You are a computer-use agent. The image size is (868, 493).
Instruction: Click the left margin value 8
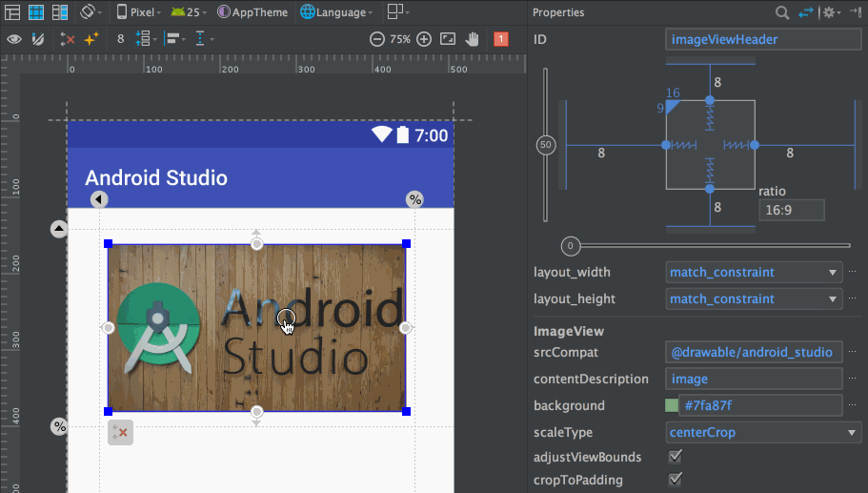[x=601, y=153]
